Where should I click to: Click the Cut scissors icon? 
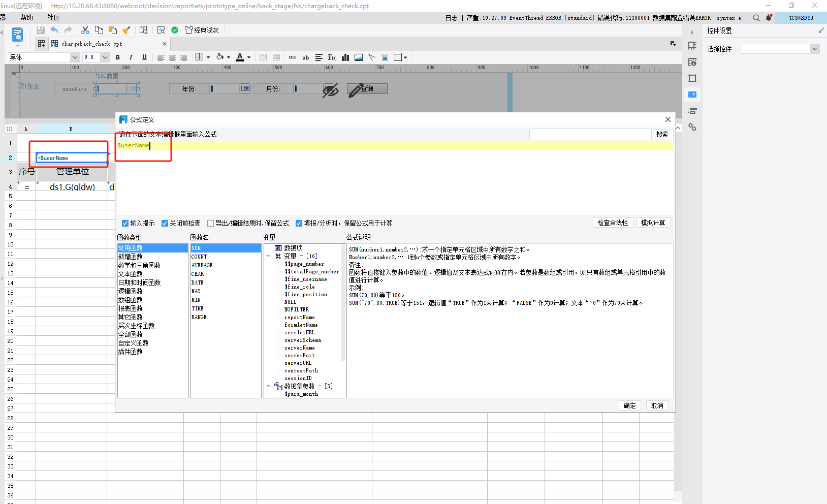pos(85,30)
